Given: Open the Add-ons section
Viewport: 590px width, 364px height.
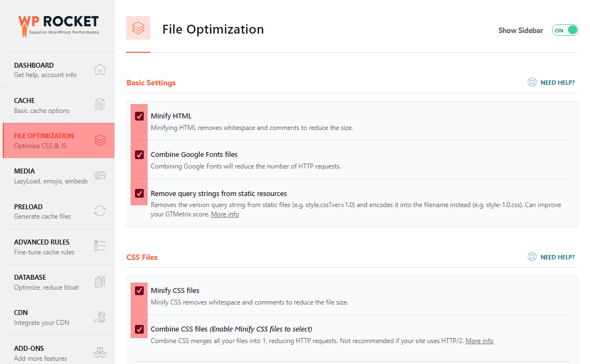Looking at the screenshot, I should 59,350.
